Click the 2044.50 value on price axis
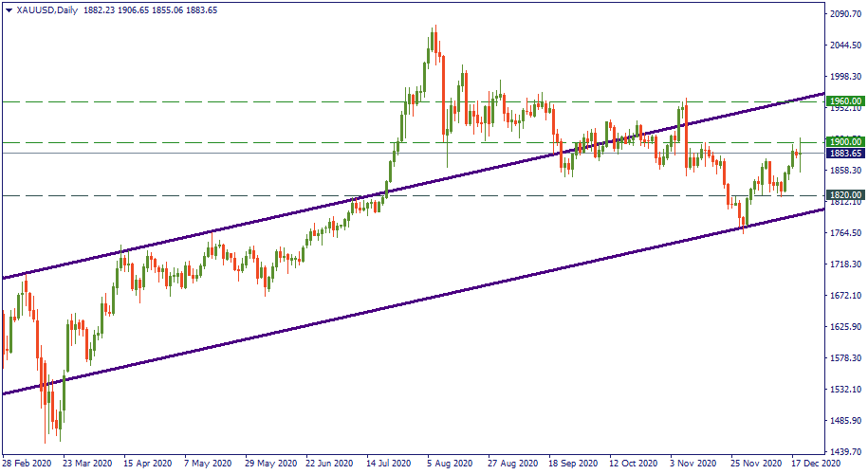This screenshot has width=868, height=474. click(844, 46)
